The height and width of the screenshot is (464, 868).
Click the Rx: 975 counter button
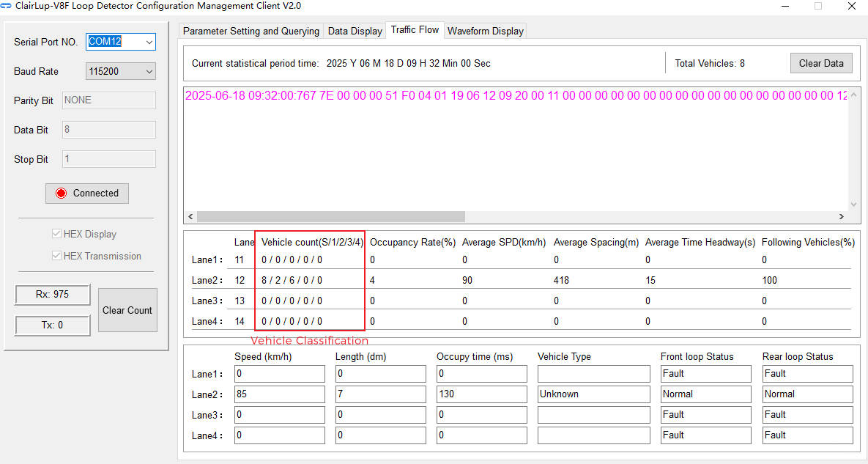(53, 295)
